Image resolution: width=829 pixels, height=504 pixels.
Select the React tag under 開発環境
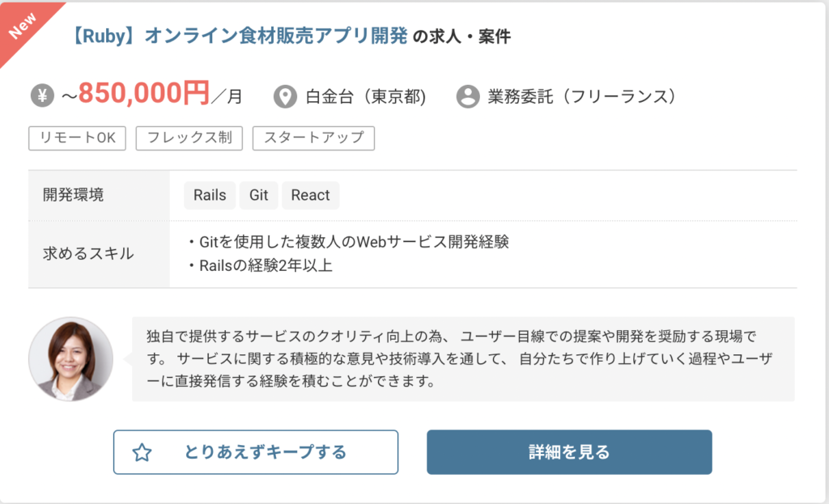point(310,195)
